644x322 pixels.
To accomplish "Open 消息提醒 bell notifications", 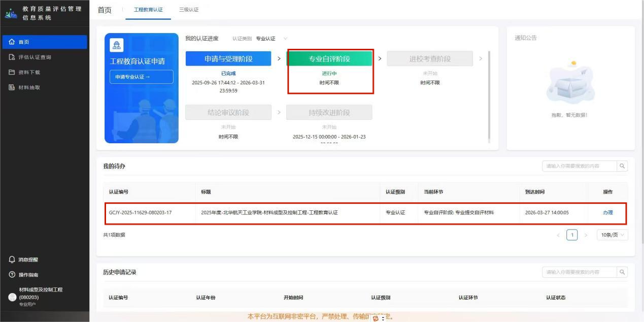I will [x=12, y=260].
